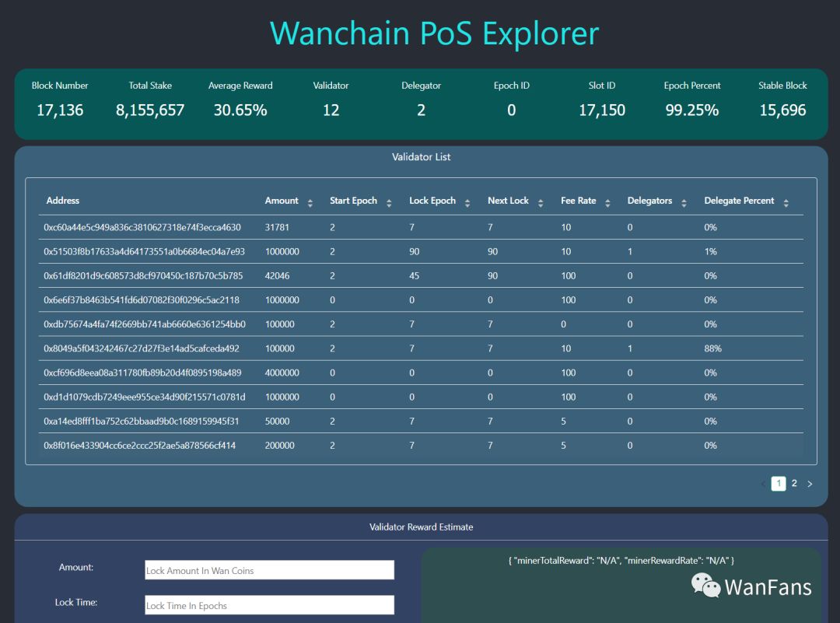Sort by Lock Epoch sort arrows
The width and height of the screenshot is (840, 623).
[467, 202]
